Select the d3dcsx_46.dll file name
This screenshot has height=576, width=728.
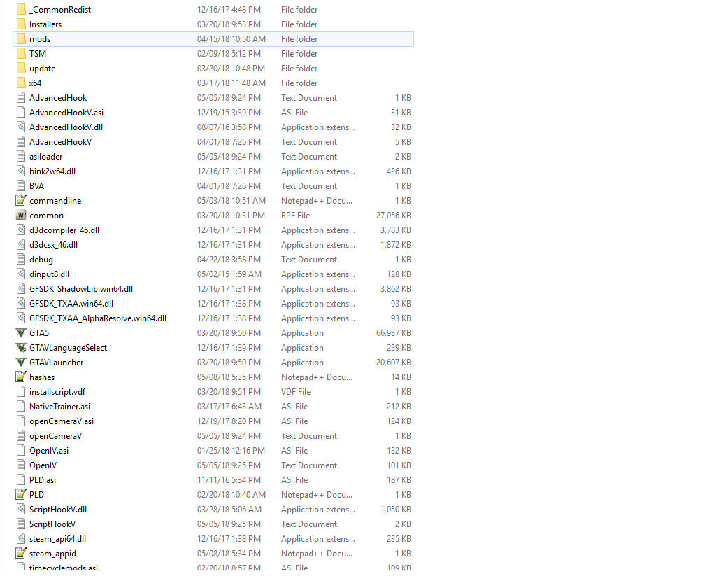tap(53, 245)
